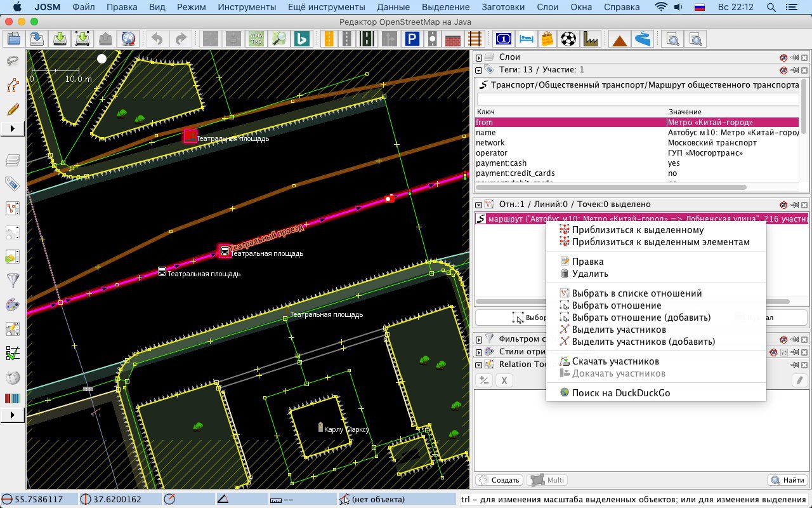Select the blue number-one sign preset icon

click(x=504, y=39)
